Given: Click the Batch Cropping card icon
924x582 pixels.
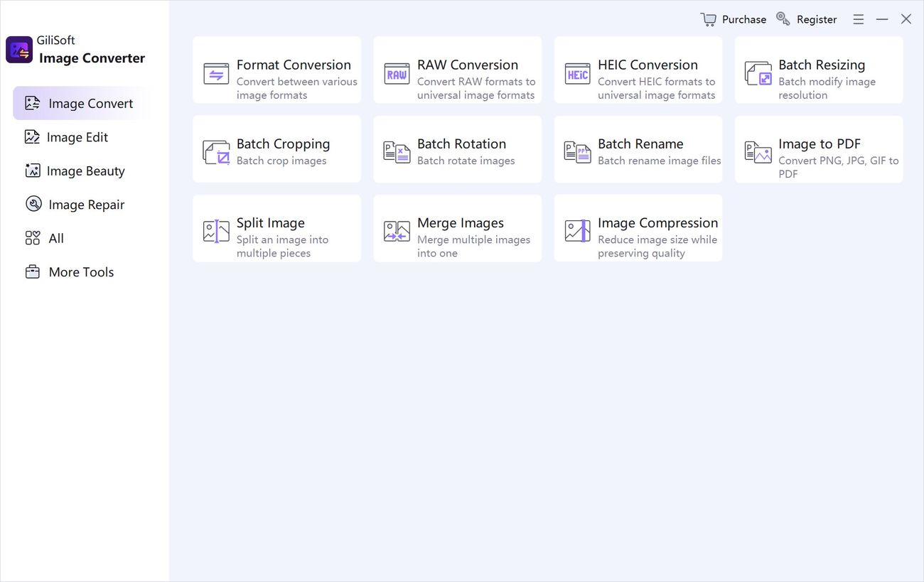Looking at the screenshot, I should (216, 152).
